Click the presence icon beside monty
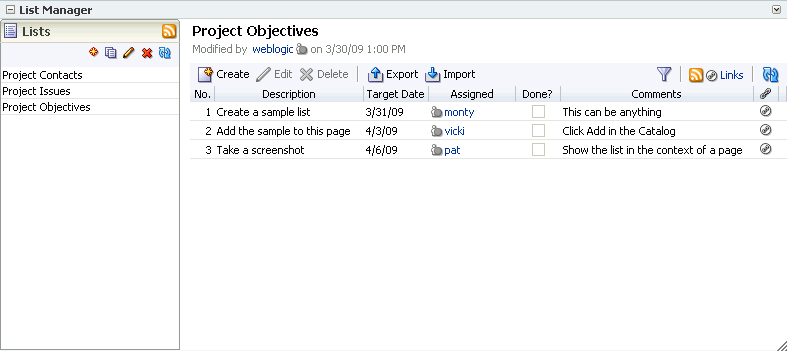Image resolution: width=787 pixels, height=362 pixels. click(437, 112)
